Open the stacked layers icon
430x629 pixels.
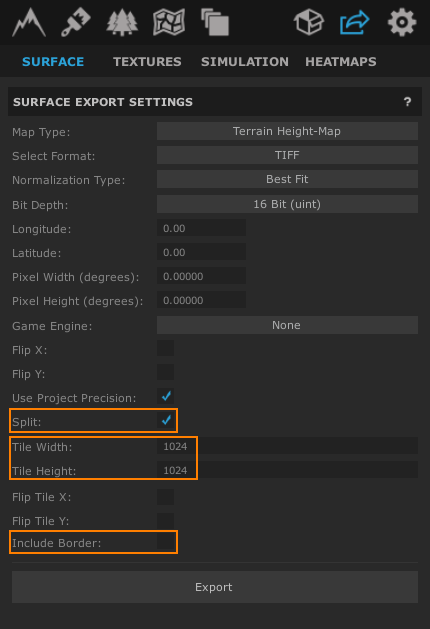pos(215,22)
